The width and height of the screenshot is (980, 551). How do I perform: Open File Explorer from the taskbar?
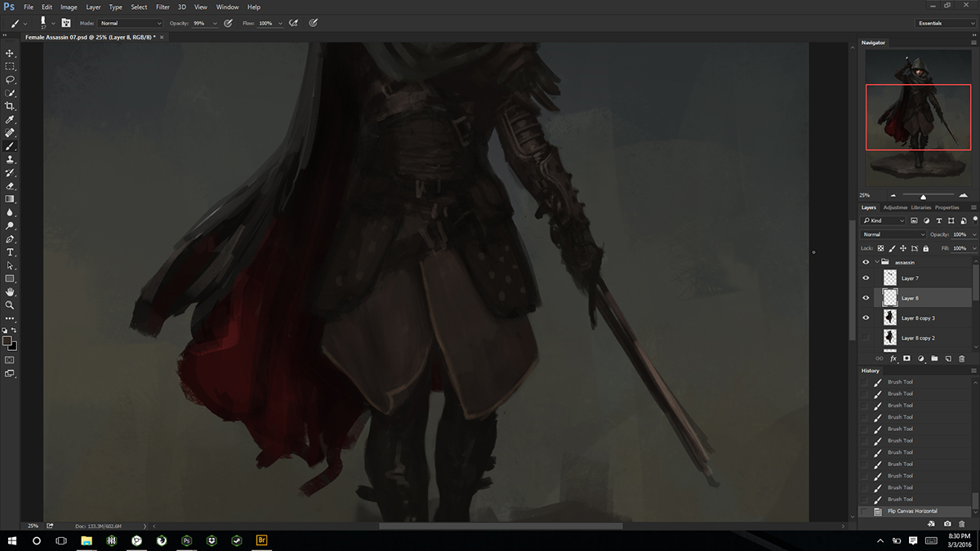85,540
